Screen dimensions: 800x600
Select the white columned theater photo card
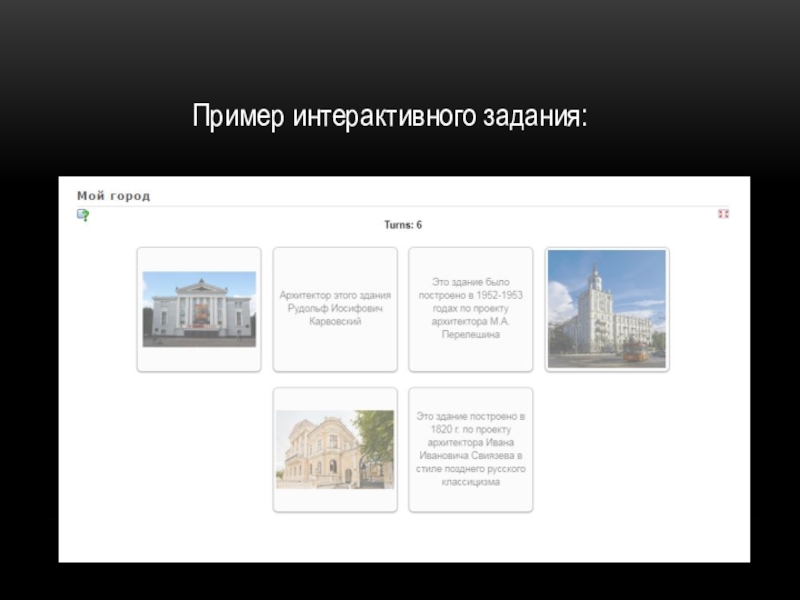tap(199, 310)
